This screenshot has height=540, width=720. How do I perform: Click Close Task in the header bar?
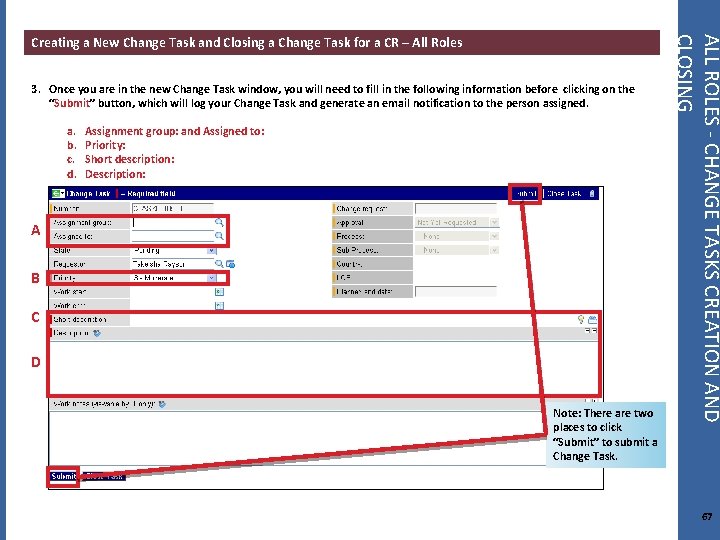(564, 193)
